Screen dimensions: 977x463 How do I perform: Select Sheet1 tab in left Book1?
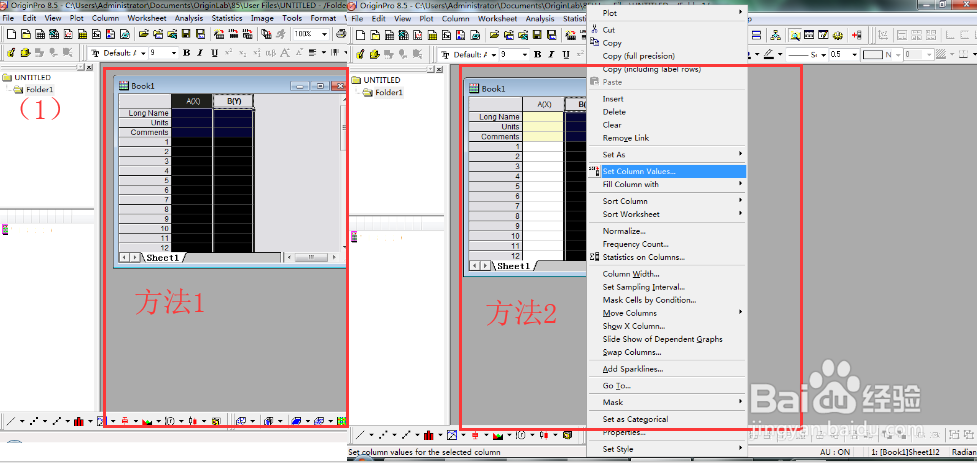tap(163, 257)
